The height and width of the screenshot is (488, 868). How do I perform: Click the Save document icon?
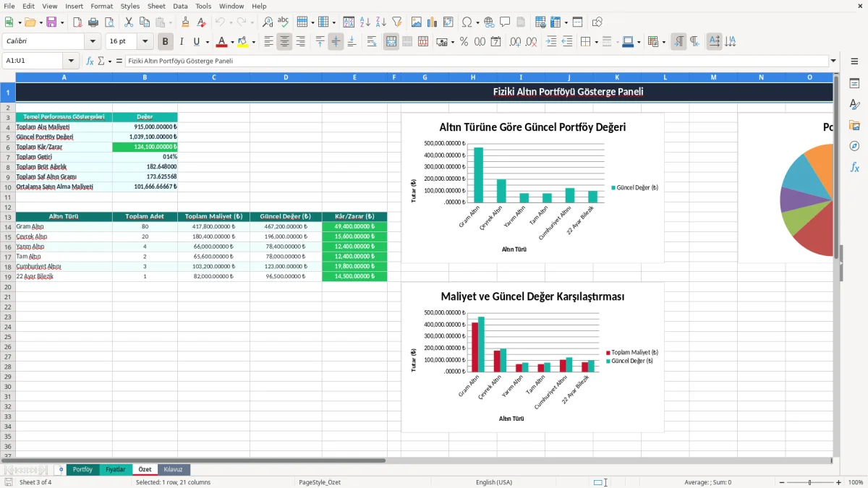[51, 22]
